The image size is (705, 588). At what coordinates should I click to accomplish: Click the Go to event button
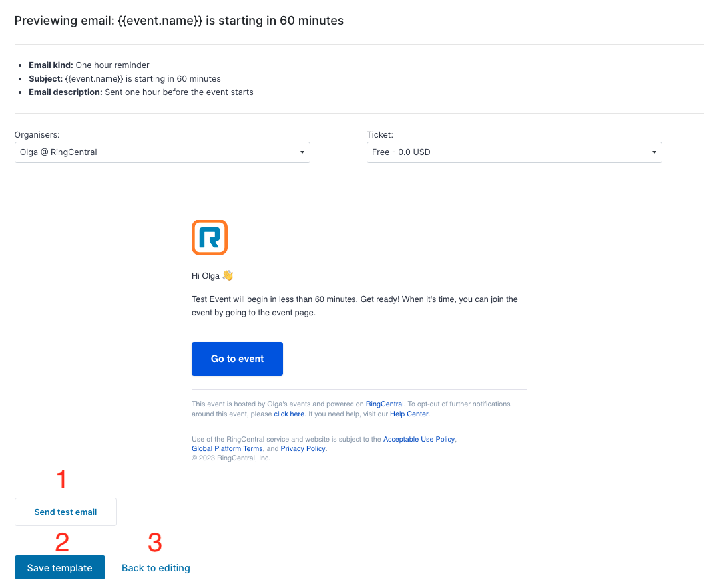238,359
